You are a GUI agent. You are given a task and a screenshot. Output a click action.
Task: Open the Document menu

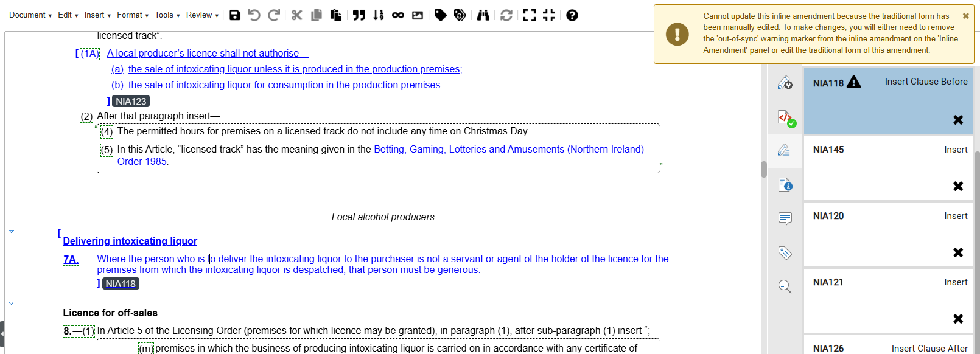click(x=30, y=15)
